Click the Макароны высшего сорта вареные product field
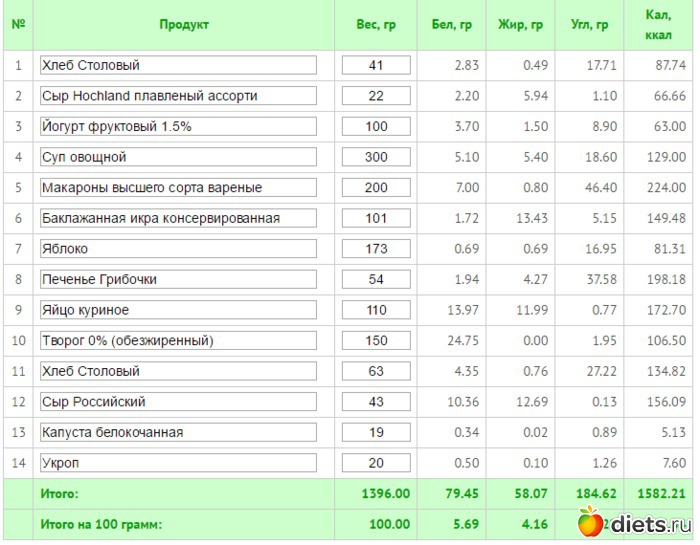The height and width of the screenshot is (545, 700). pyautogui.click(x=178, y=188)
